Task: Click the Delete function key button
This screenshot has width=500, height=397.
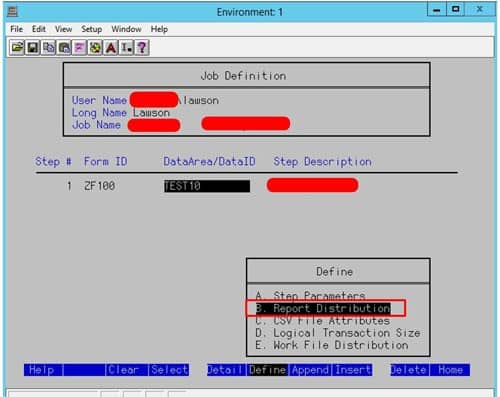Action: click(408, 370)
